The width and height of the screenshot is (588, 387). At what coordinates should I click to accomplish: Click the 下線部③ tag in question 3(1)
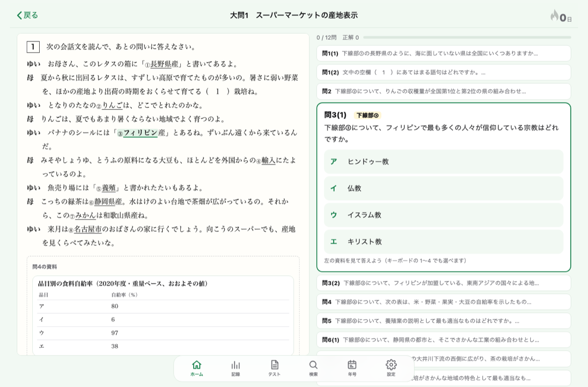(x=367, y=116)
